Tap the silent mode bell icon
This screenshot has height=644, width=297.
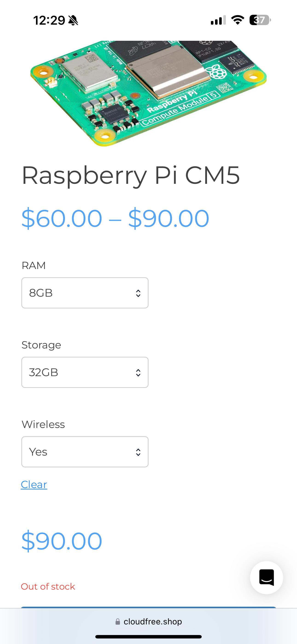pos(73,20)
